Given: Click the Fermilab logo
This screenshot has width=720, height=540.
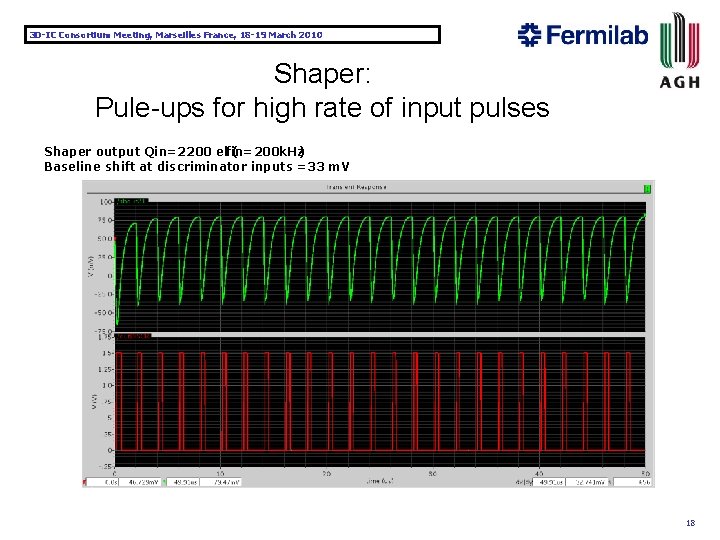Looking at the screenshot, I should pos(583,35).
